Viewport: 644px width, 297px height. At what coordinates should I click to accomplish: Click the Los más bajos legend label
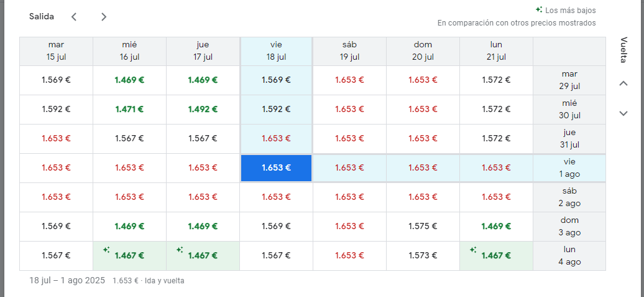[571, 11]
